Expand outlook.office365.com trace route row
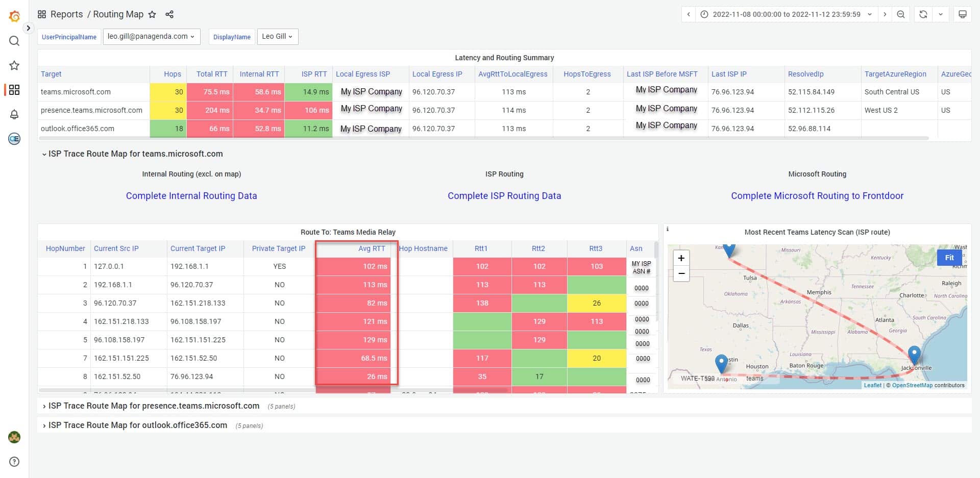Screen dimensions: 980x478 click(x=137, y=425)
